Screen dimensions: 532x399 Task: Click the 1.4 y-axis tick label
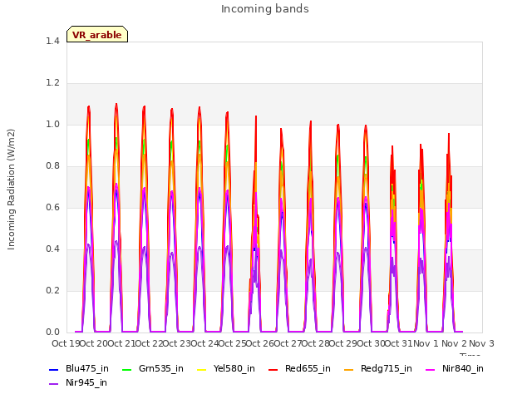[52, 41]
